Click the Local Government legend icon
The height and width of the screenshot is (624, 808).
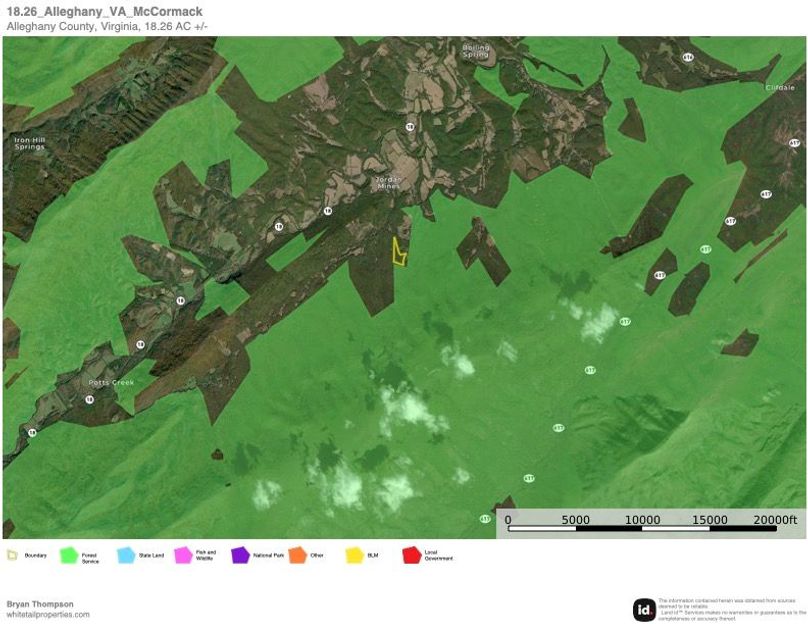[x=412, y=554]
